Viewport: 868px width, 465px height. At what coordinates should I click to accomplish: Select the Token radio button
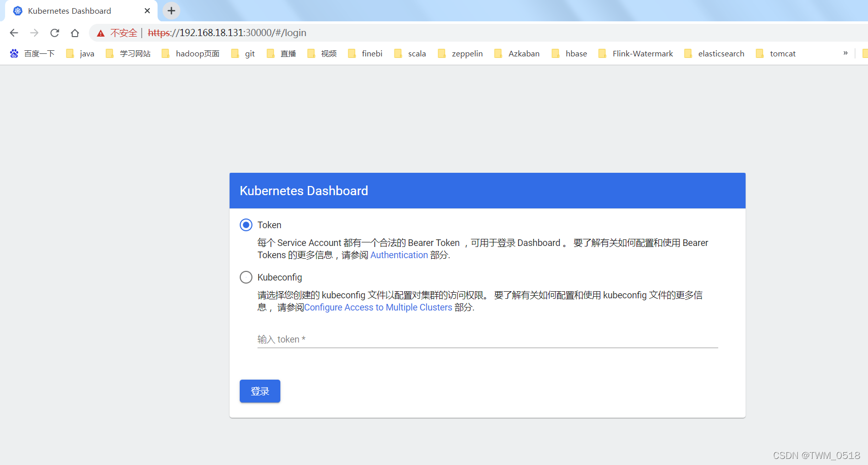[x=246, y=225]
